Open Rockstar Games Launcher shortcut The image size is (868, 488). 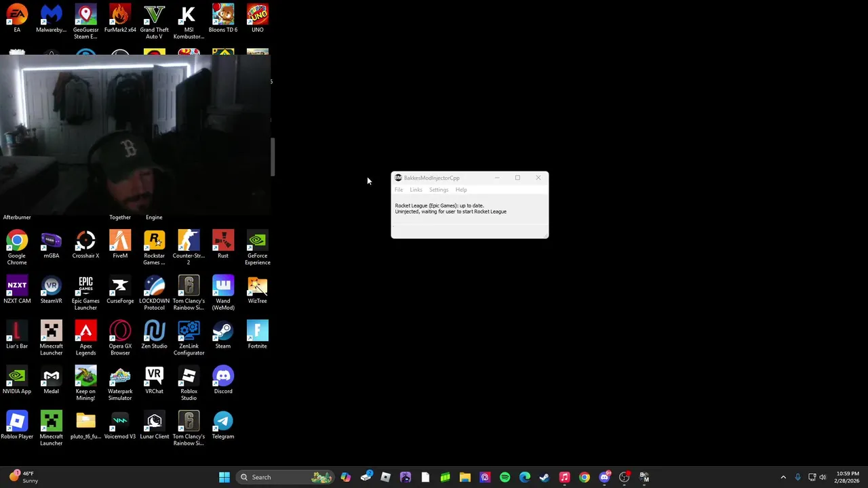[155, 247]
